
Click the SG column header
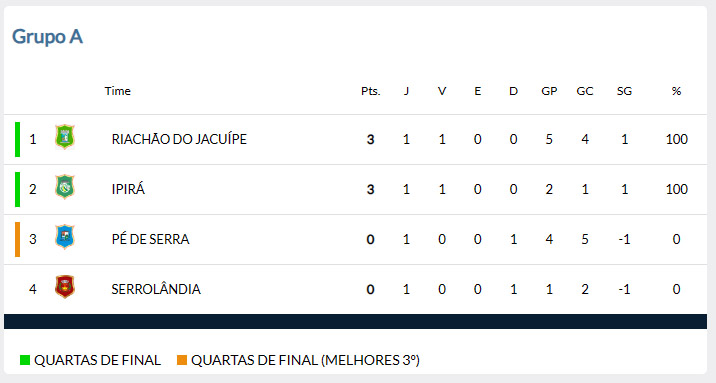tap(624, 91)
